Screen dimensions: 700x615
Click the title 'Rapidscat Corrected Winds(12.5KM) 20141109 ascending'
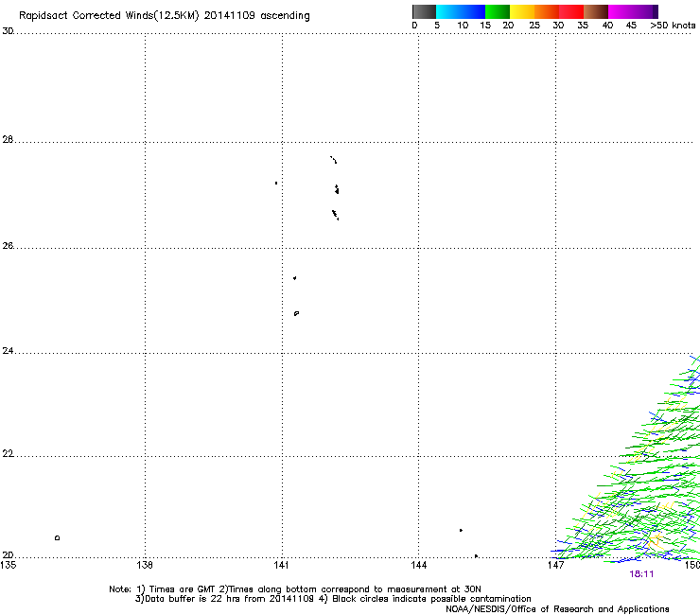pos(165,16)
